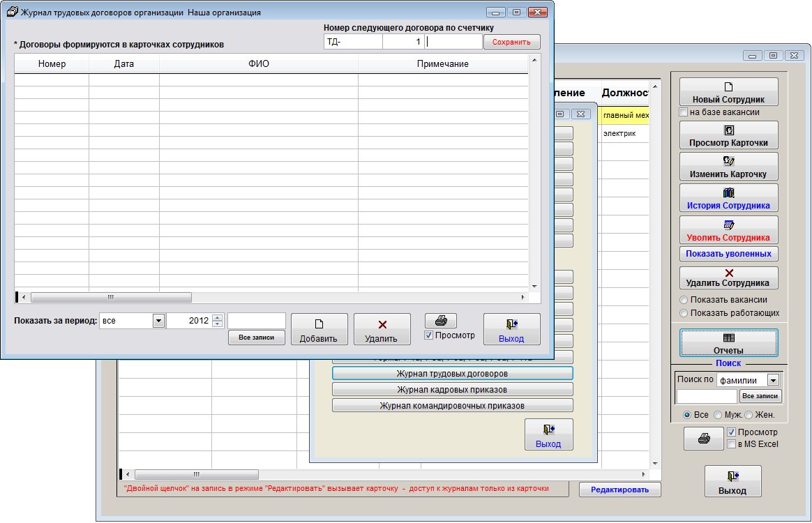Click the Показать уволенных button

pyautogui.click(x=728, y=254)
